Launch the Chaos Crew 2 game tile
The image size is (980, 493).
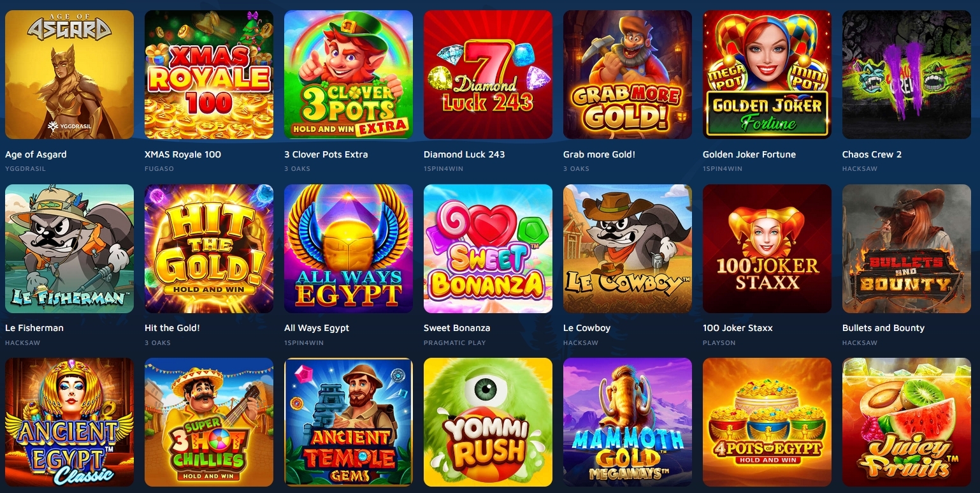click(907, 75)
